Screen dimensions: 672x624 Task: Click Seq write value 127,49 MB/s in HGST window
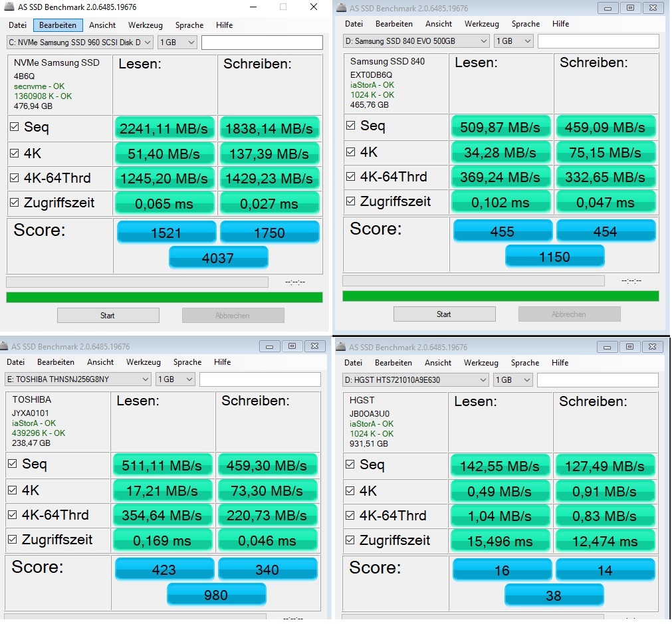pyautogui.click(x=605, y=466)
